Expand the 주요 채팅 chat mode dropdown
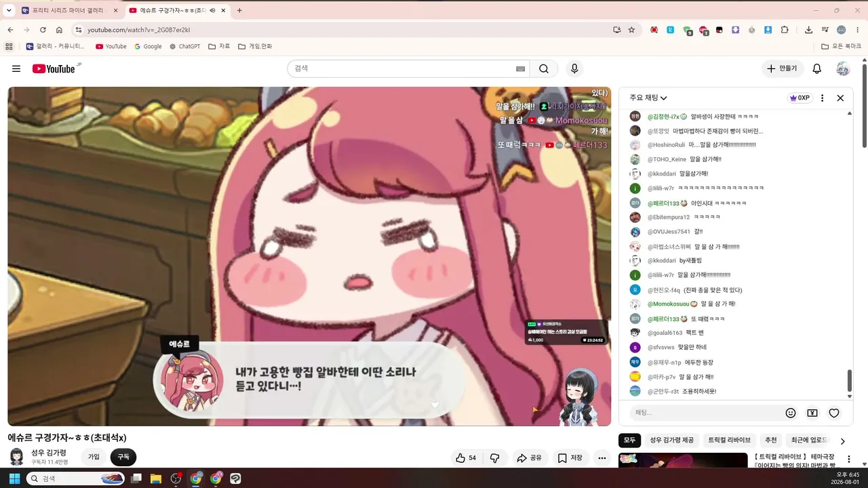This screenshot has width=868, height=488. tap(648, 98)
